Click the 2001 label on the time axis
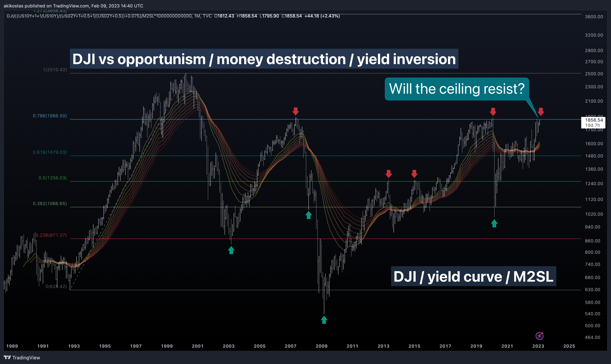The width and height of the screenshot is (611, 364). [x=198, y=346]
